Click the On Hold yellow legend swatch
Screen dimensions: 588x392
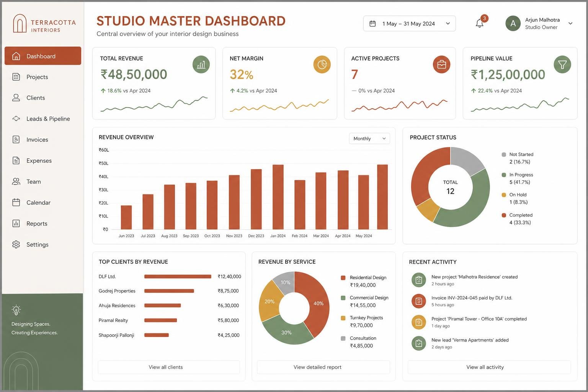click(504, 195)
